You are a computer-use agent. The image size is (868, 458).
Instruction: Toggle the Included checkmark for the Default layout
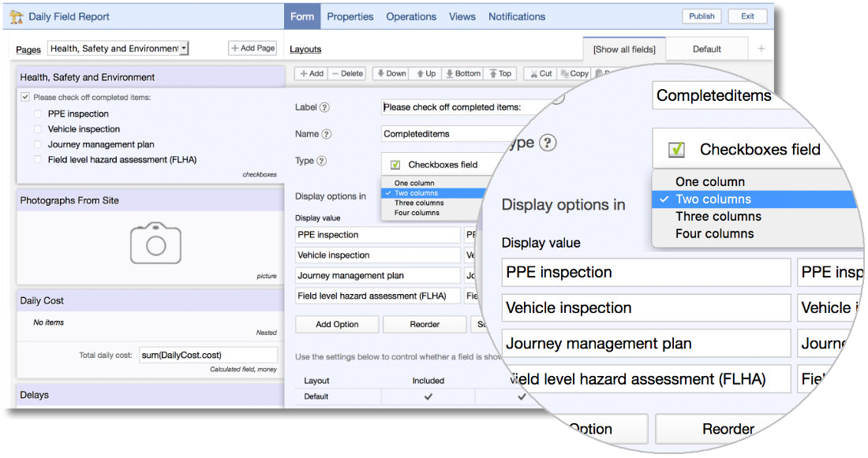428,397
